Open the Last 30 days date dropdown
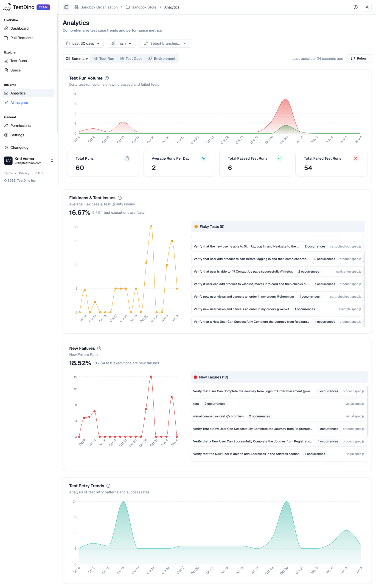376x588 pixels. point(83,43)
